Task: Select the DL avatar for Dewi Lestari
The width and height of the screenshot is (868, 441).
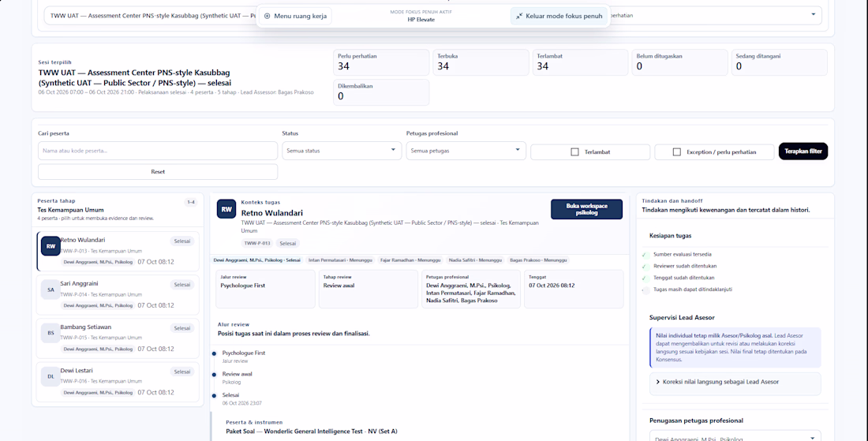Action: [51, 376]
